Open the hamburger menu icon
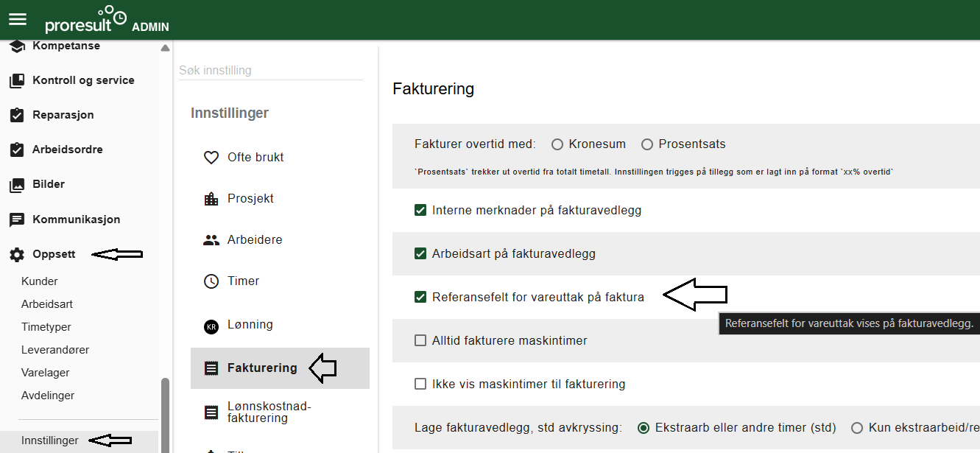980x453 pixels. (x=17, y=19)
